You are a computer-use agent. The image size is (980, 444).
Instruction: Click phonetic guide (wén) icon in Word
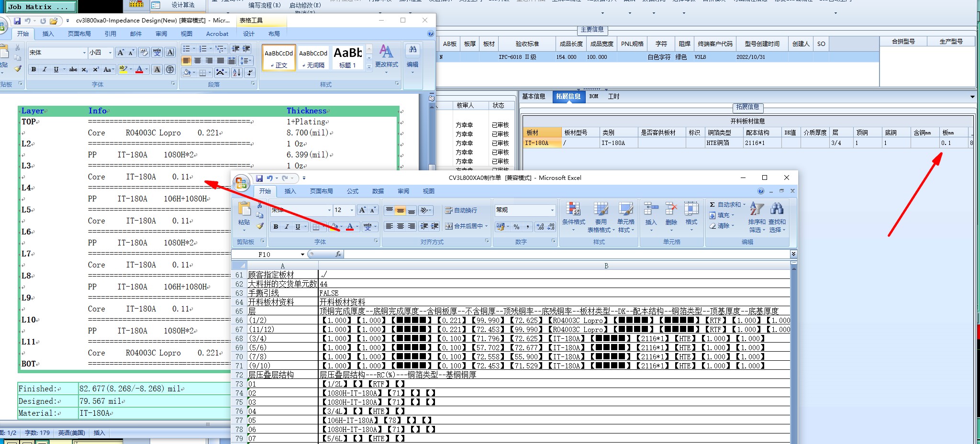[157, 53]
